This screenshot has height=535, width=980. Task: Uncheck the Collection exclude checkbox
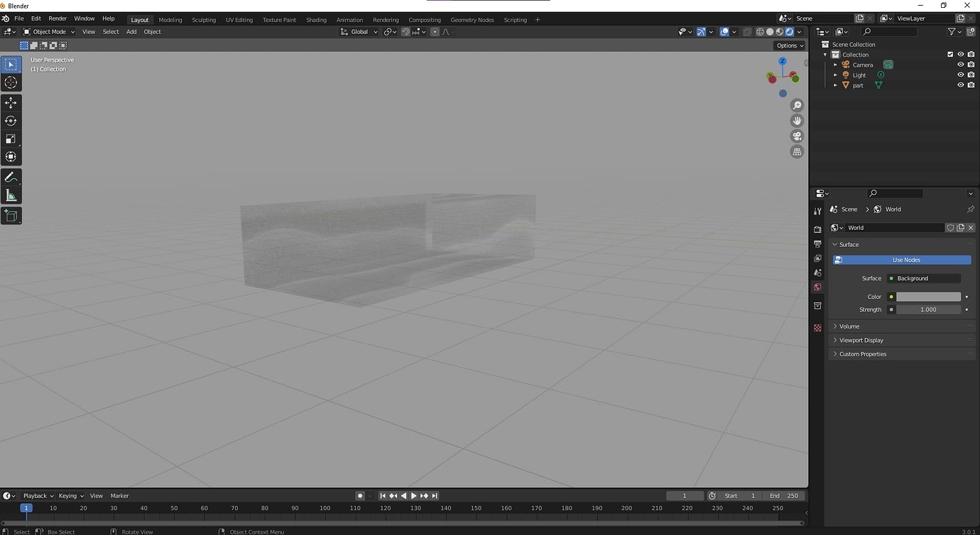pos(950,55)
